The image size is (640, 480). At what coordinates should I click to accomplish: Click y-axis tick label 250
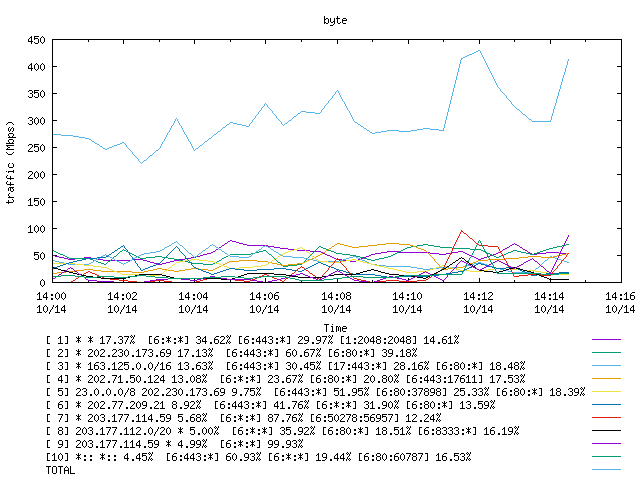(x=36, y=148)
